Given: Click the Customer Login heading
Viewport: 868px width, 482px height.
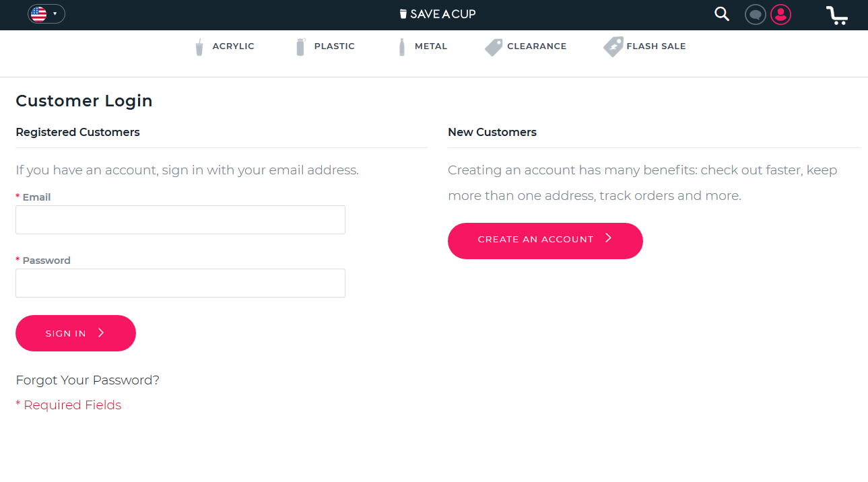Looking at the screenshot, I should [84, 101].
